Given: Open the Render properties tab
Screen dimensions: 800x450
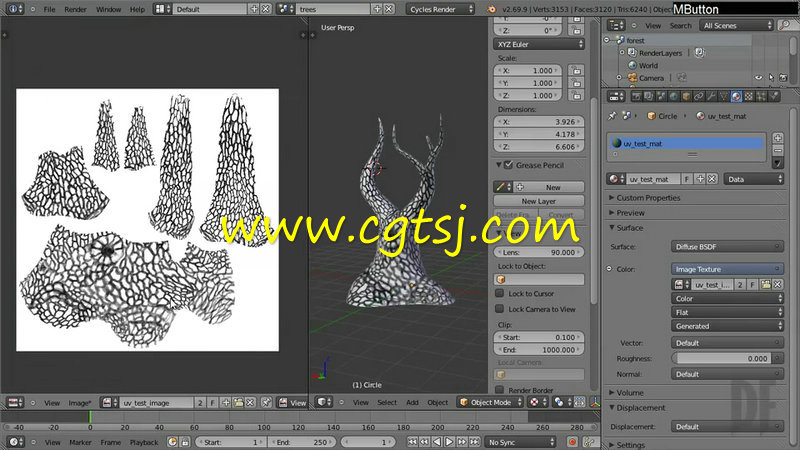Looking at the screenshot, I should pos(636,96).
